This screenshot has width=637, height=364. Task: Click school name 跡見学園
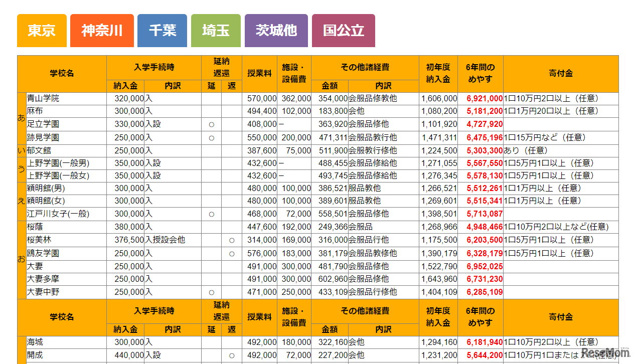point(43,137)
